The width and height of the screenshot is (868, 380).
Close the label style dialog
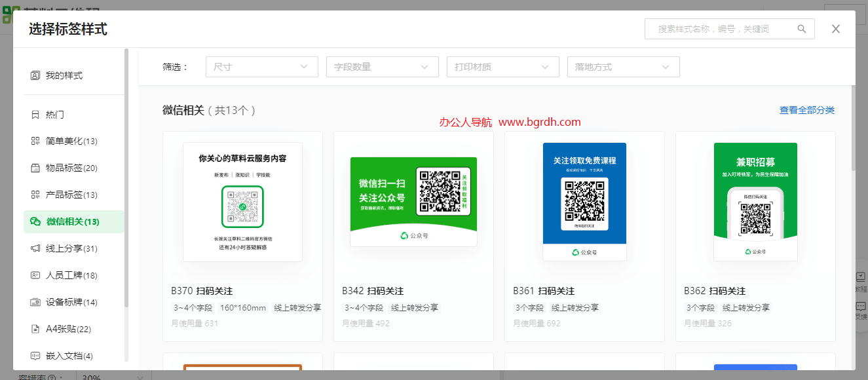(835, 29)
